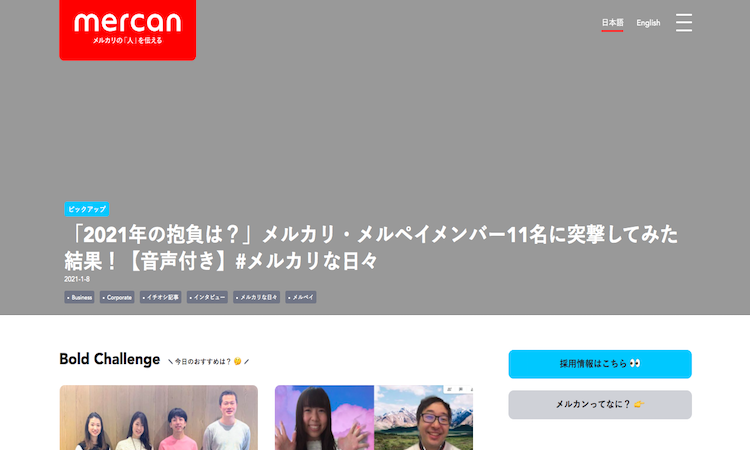Image resolution: width=750 pixels, height=450 pixels.
Task: Select the 日本語 language option
Action: tap(612, 22)
